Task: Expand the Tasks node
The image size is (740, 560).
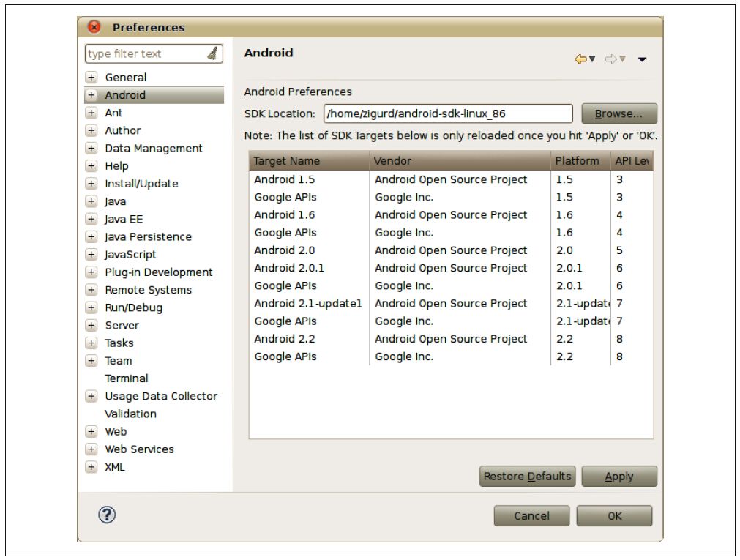Action: pyautogui.click(x=91, y=343)
